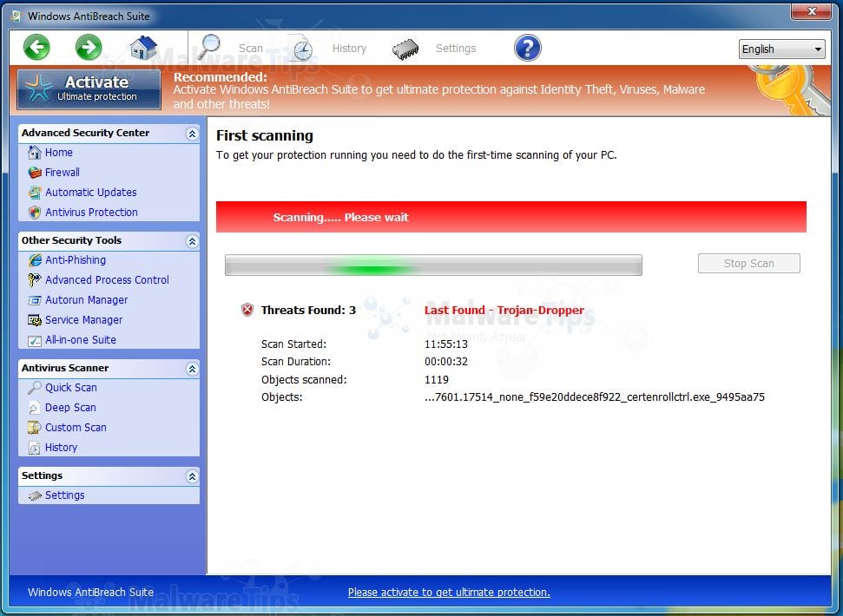
Task: Open Deep Scan link
Action: click(x=70, y=408)
